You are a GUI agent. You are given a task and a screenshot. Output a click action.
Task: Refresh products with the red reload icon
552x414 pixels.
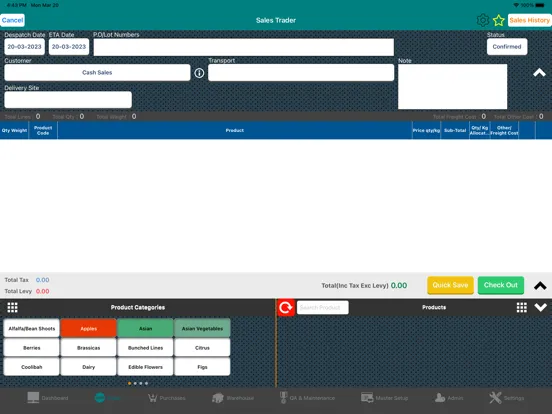click(x=286, y=307)
